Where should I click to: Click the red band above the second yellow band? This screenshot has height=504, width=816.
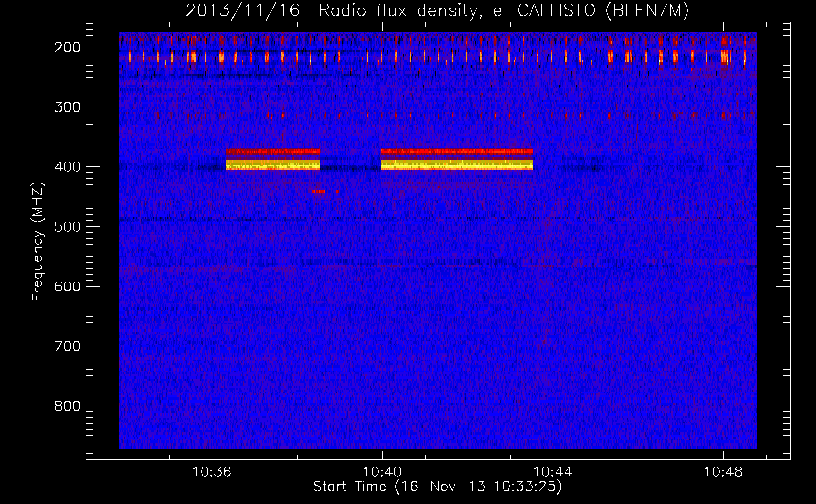456,151
